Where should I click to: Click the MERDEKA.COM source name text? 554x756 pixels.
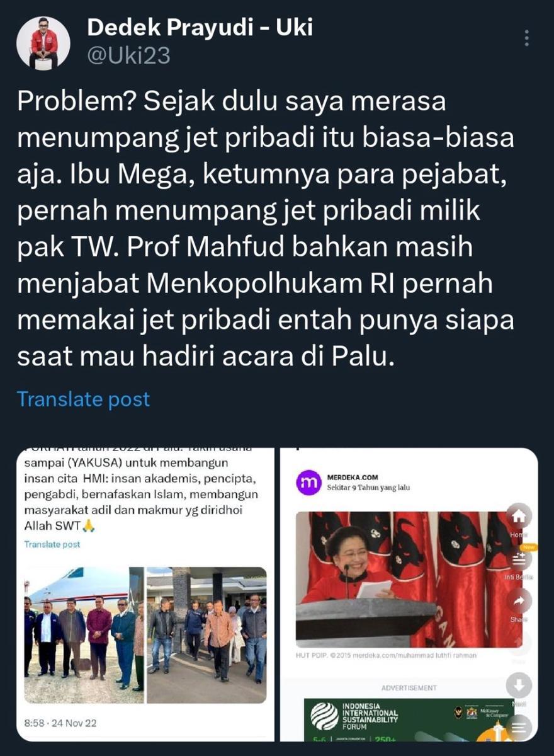(353, 477)
